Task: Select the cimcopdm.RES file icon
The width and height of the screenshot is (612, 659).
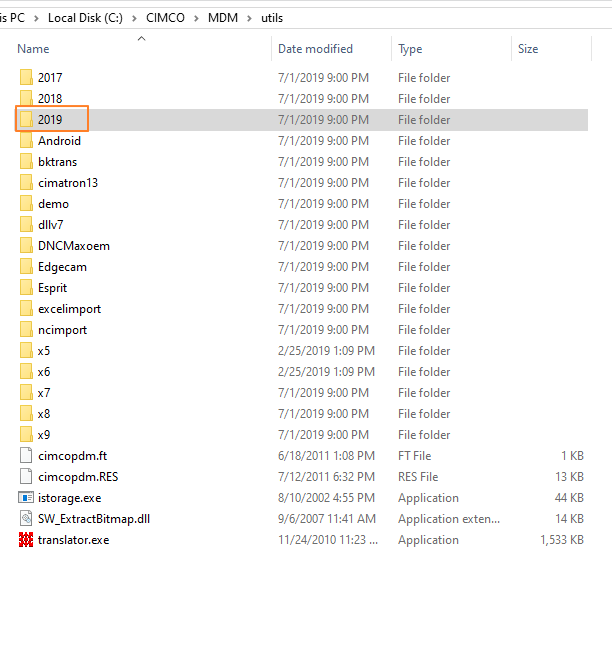Action: (x=26, y=477)
